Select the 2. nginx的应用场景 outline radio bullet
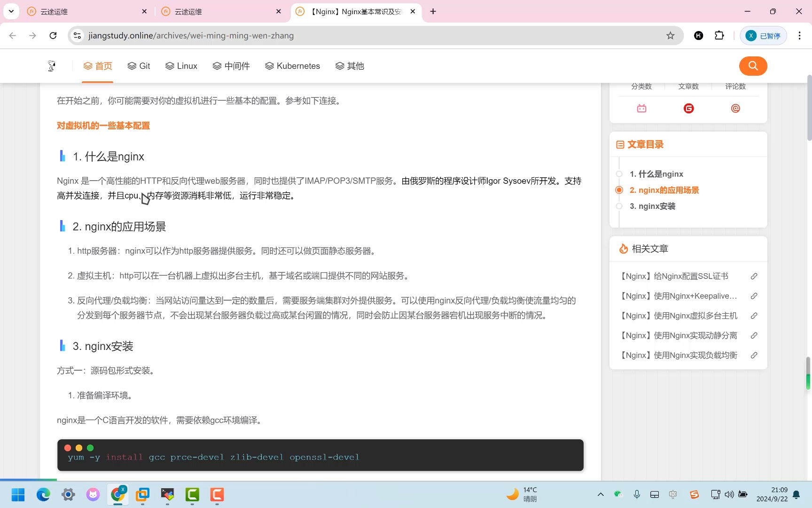812x508 pixels. pyautogui.click(x=619, y=190)
